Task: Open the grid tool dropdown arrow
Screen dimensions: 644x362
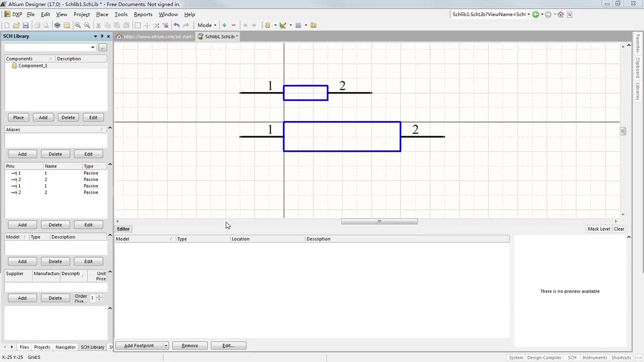Action: [306, 25]
